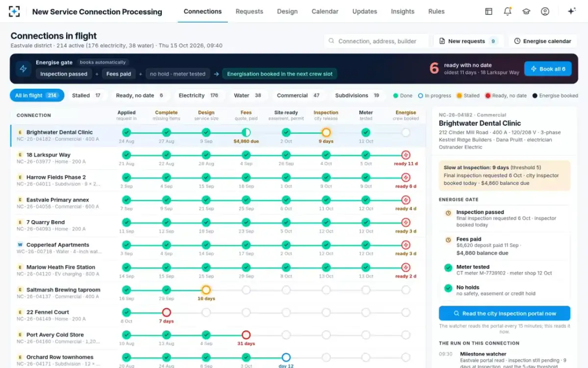Click the Fees paid gate chip
588x368 pixels.
tap(119, 74)
